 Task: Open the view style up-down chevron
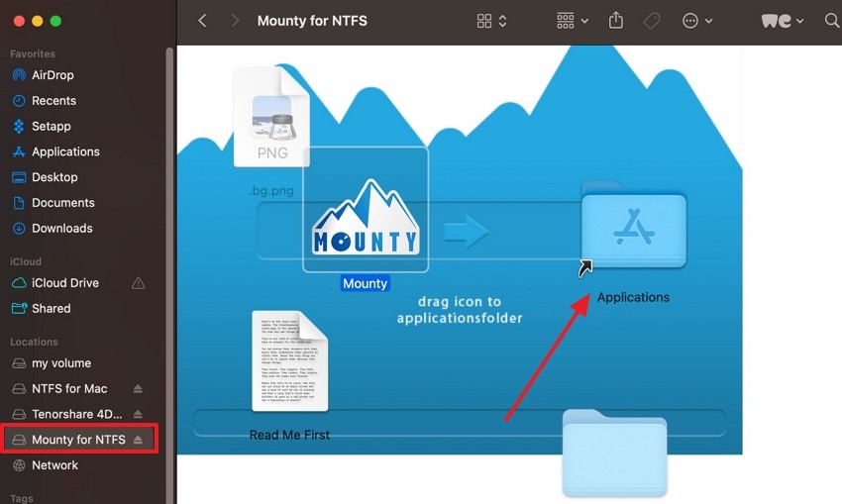tap(502, 21)
